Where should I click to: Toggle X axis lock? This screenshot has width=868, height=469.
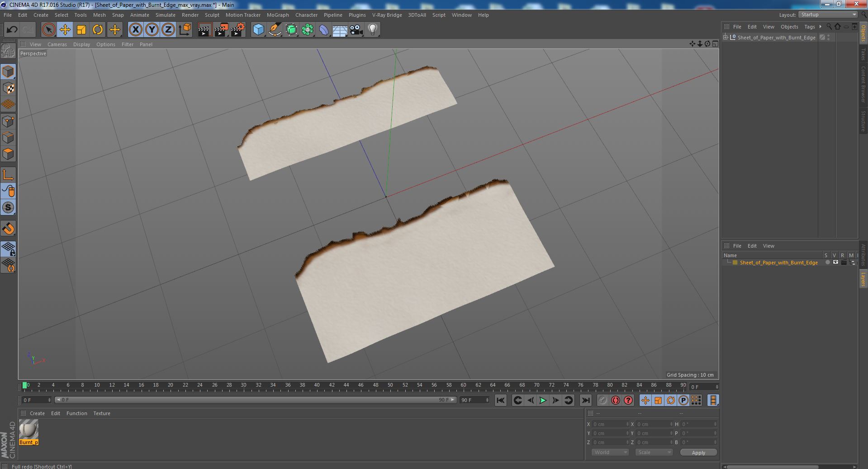135,30
